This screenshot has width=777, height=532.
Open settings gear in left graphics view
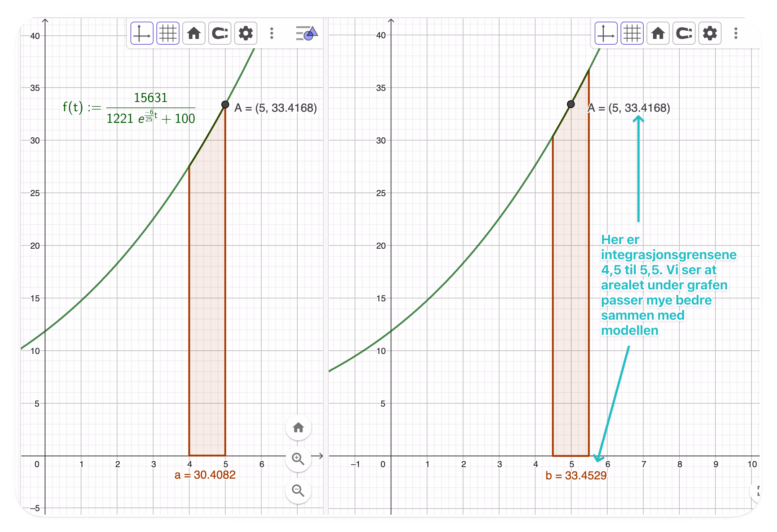tap(246, 34)
